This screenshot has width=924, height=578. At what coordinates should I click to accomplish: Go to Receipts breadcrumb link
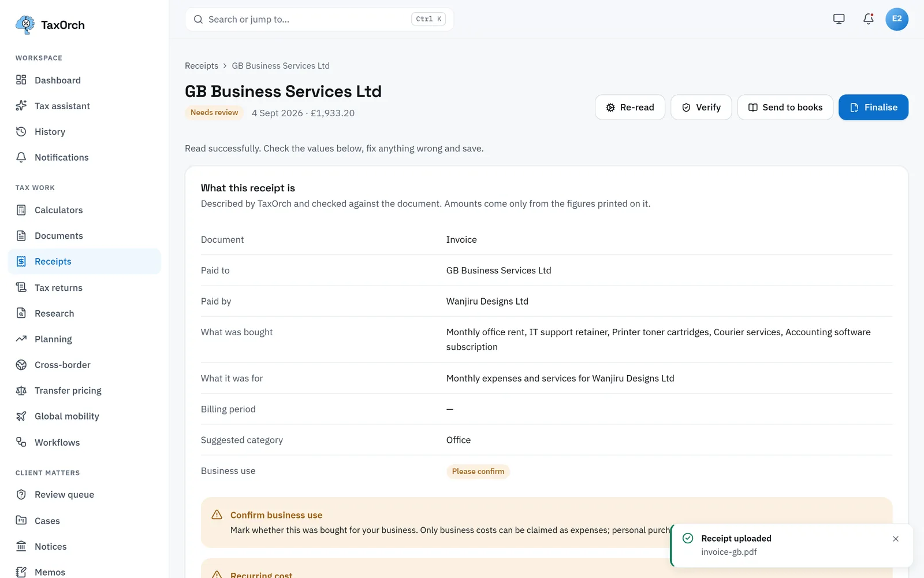tap(202, 66)
